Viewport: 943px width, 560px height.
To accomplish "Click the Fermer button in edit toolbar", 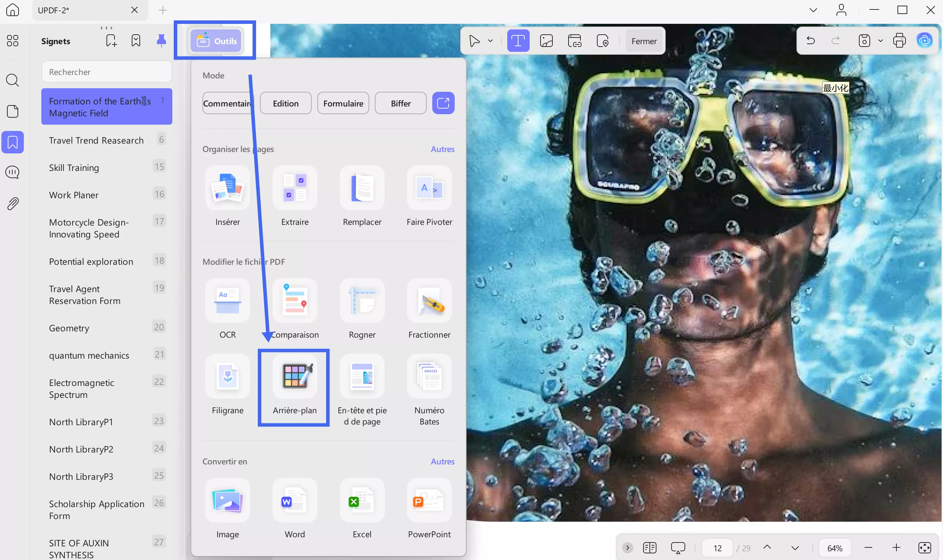I will (644, 41).
